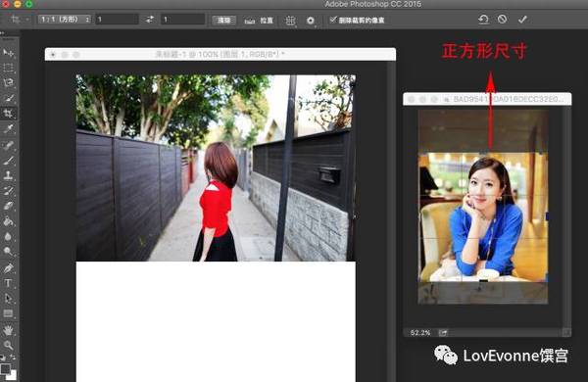Viewport: 588px width, 382px height.
Task: Select the Clone Stamp tool
Action: (8, 175)
